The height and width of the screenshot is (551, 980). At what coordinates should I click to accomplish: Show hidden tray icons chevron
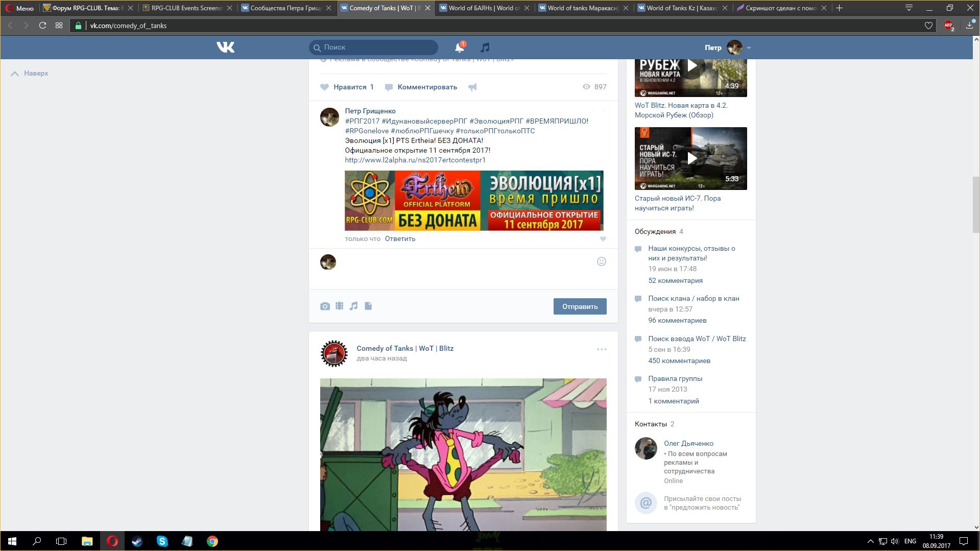[870, 541]
